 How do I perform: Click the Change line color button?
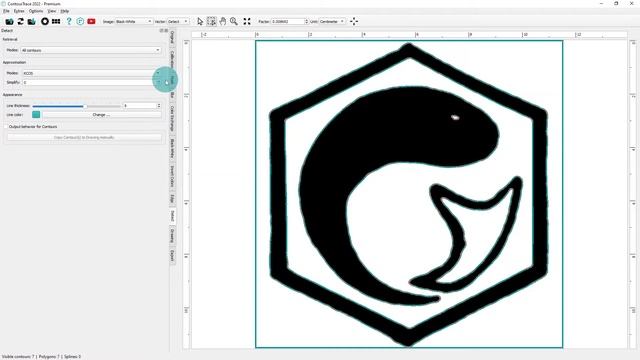click(101, 115)
